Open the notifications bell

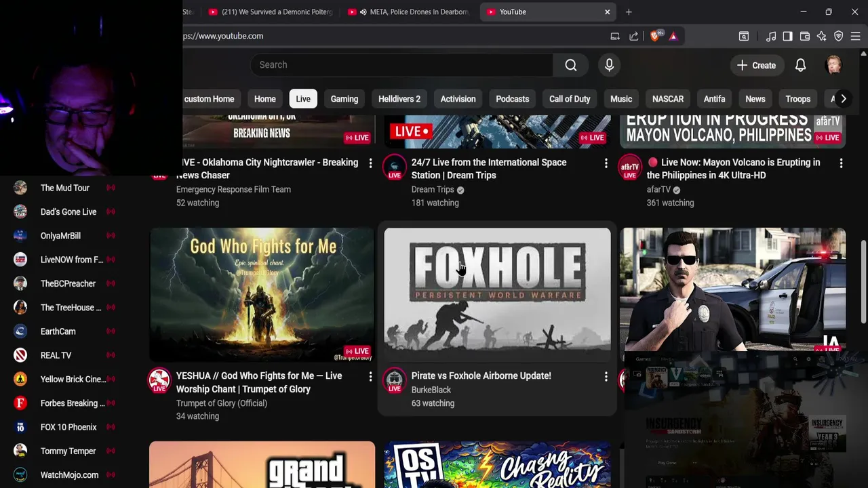pyautogui.click(x=800, y=65)
